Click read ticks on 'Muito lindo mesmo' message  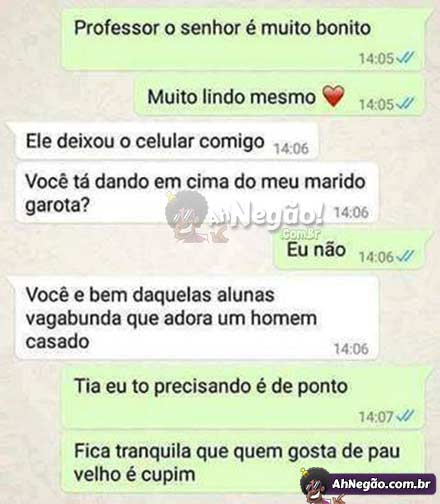click(x=406, y=104)
